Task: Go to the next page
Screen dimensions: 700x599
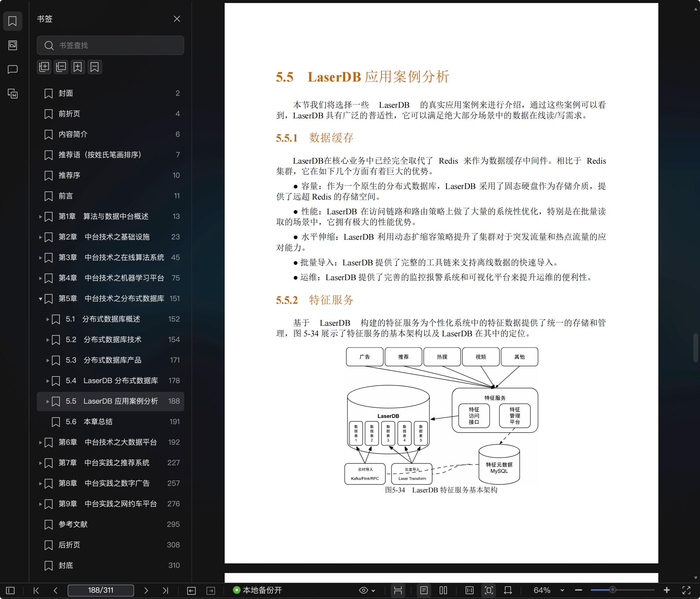Action: tap(146, 590)
